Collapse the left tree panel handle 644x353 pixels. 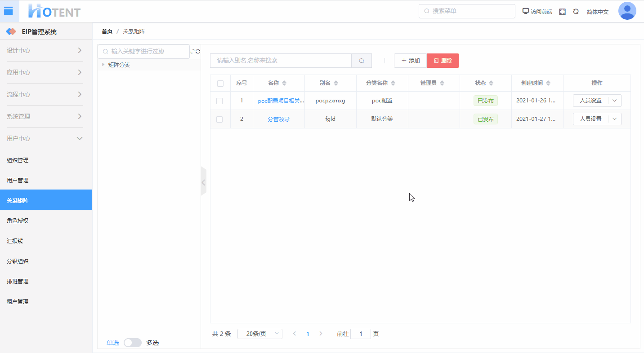203,182
